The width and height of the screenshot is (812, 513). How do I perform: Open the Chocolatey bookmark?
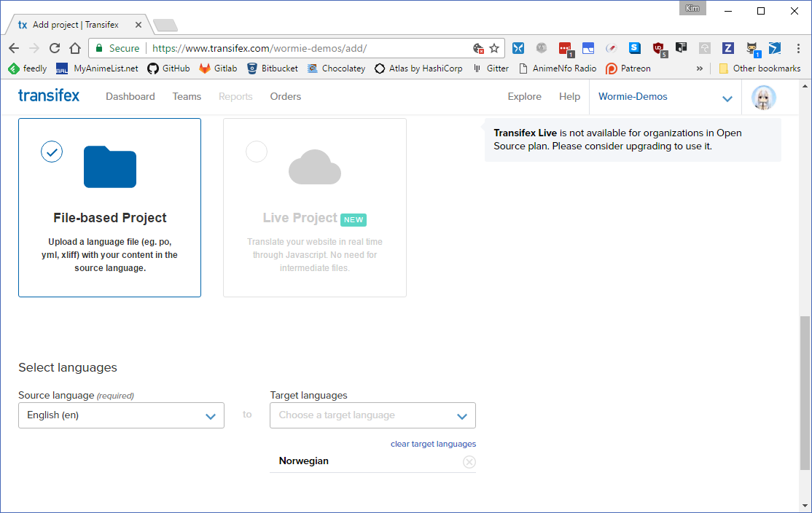click(336, 68)
